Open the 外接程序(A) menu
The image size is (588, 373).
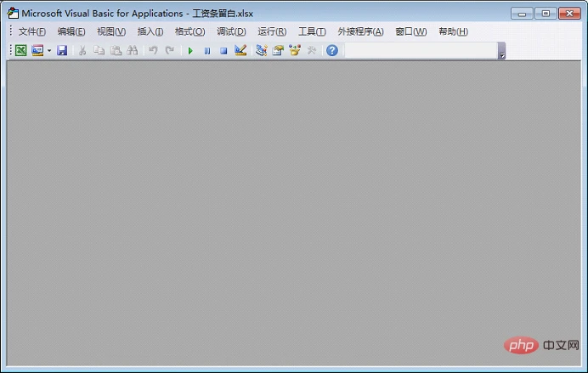360,32
